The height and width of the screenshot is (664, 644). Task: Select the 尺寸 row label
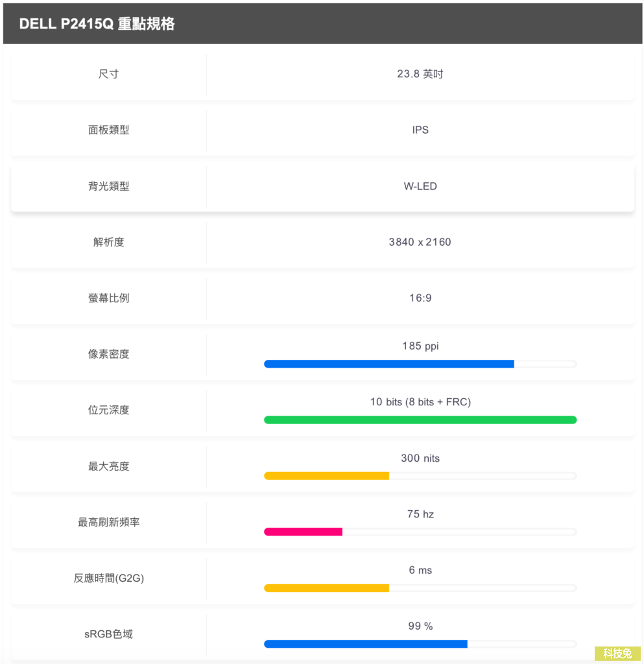click(x=108, y=74)
